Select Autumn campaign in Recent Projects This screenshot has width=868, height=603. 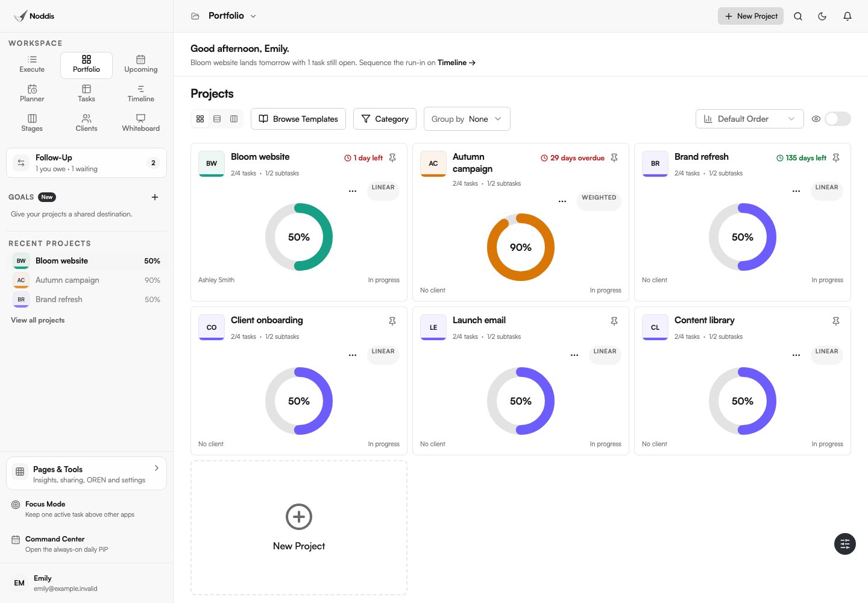(86, 280)
